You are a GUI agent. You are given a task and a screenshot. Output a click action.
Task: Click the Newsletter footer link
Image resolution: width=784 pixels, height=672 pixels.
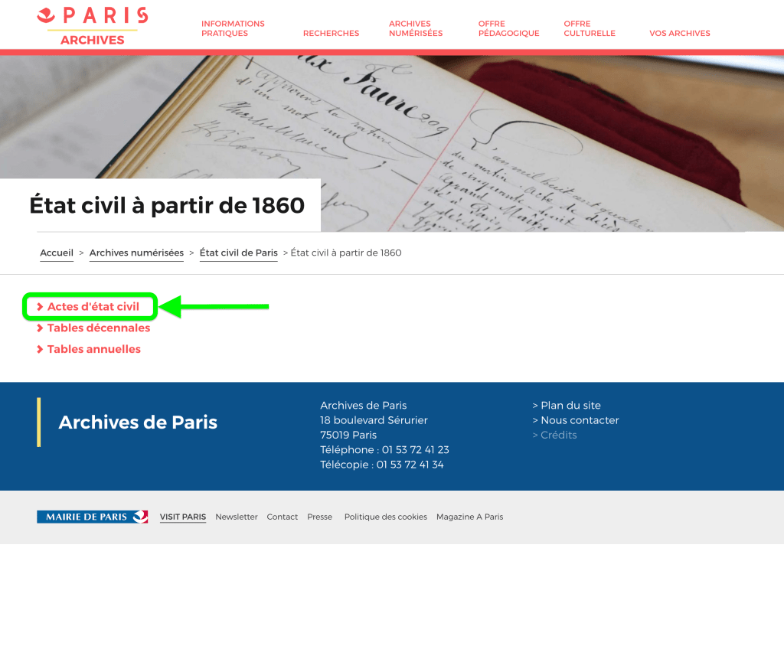pos(237,517)
